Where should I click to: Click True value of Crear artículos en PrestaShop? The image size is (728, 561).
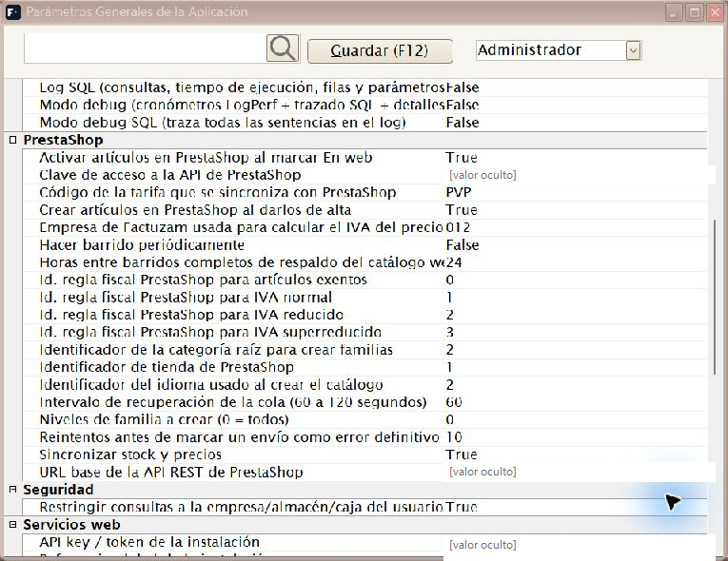click(x=461, y=210)
